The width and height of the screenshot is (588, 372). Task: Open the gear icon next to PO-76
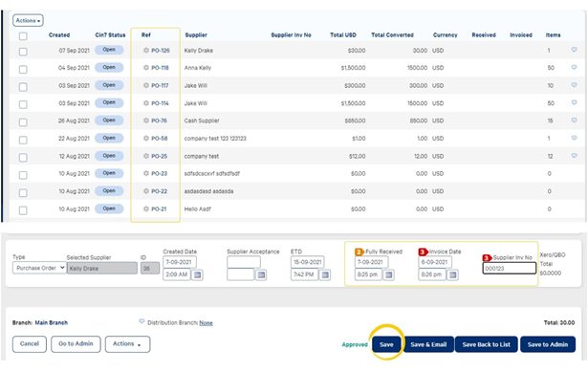(146, 120)
